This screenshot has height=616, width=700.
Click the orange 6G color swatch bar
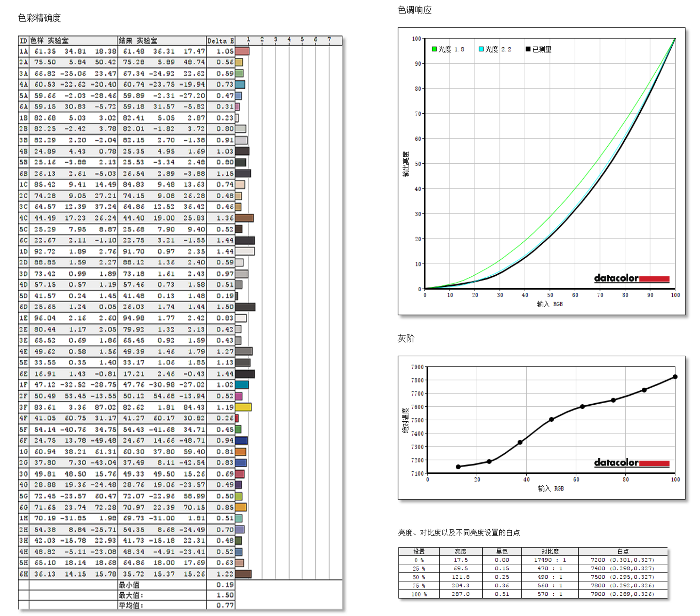point(240,507)
